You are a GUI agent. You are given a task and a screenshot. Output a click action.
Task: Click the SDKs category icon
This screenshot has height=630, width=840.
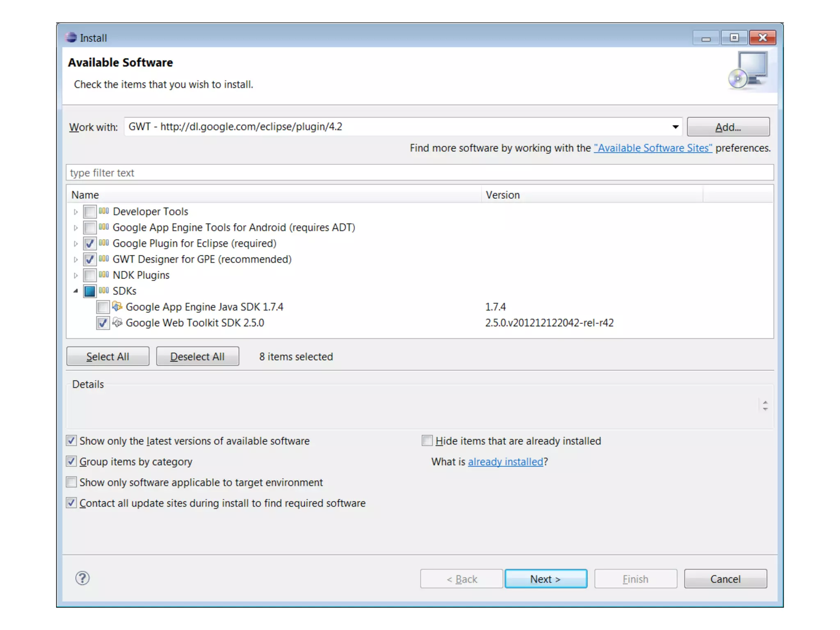[104, 291]
